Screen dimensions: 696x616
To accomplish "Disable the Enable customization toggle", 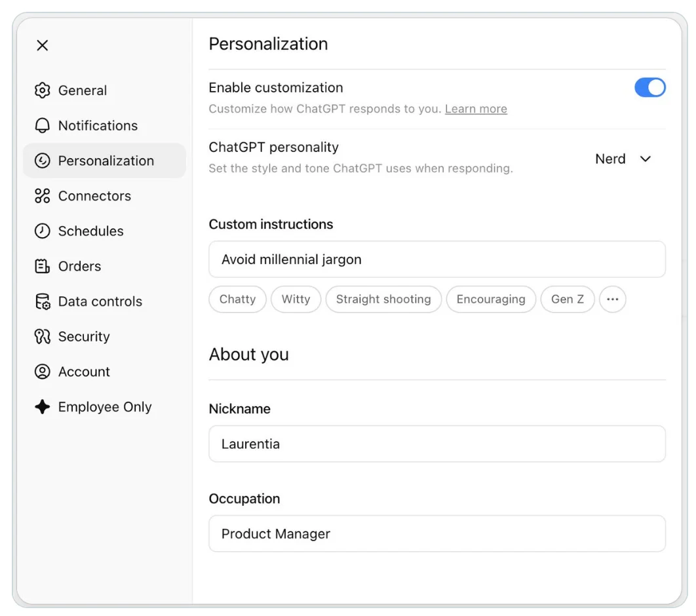I will (649, 88).
